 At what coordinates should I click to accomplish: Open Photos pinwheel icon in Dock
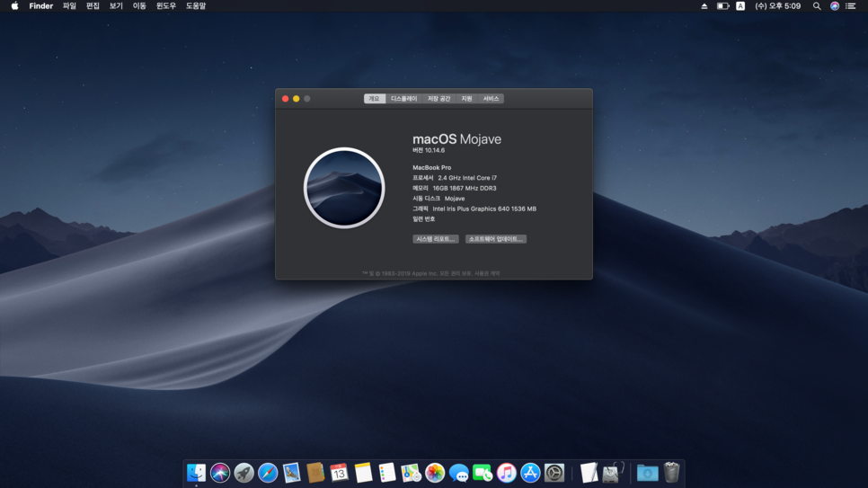point(435,473)
